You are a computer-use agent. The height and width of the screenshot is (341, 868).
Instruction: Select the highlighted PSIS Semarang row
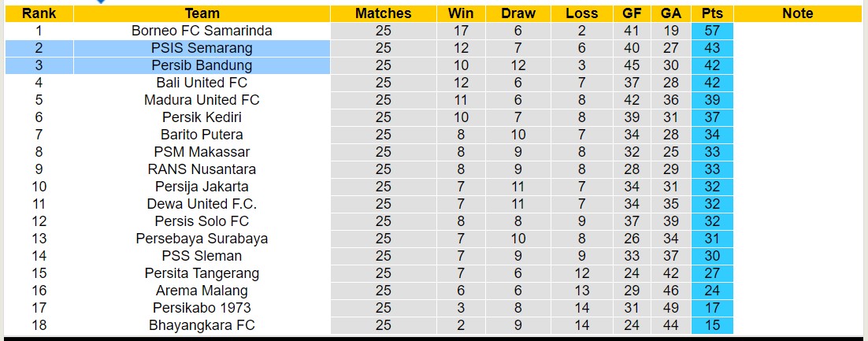point(202,48)
